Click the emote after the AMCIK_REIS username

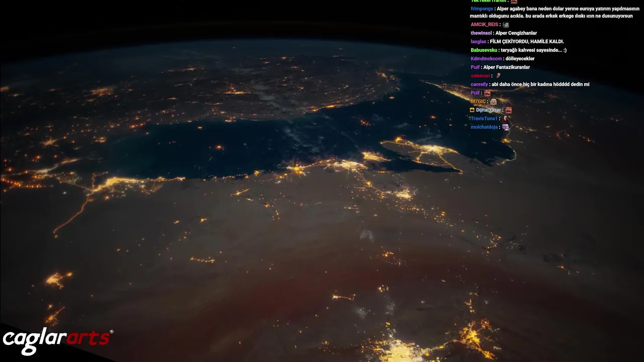coord(506,25)
